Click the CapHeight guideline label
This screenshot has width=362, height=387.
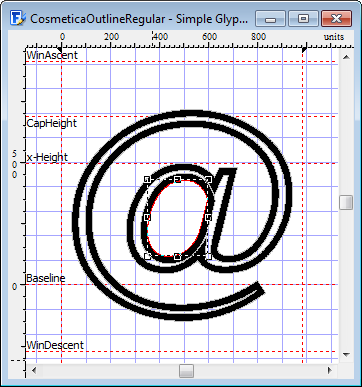click(52, 123)
